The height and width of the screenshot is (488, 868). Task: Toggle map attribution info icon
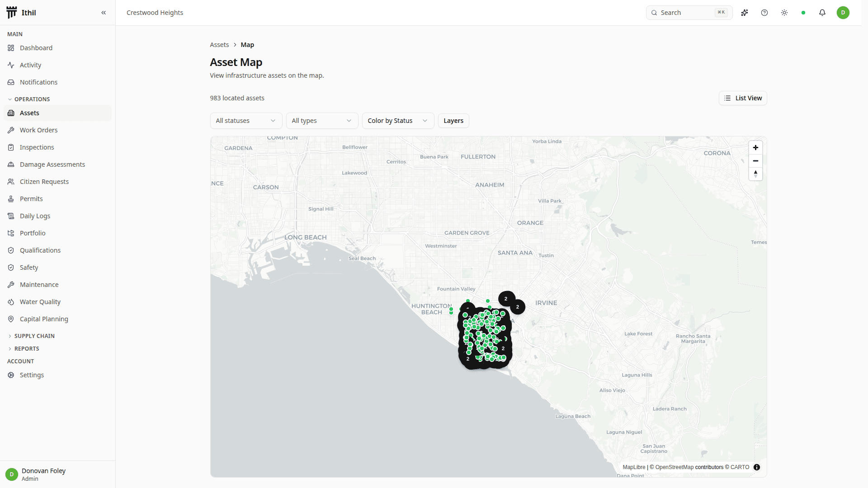coord(757,467)
